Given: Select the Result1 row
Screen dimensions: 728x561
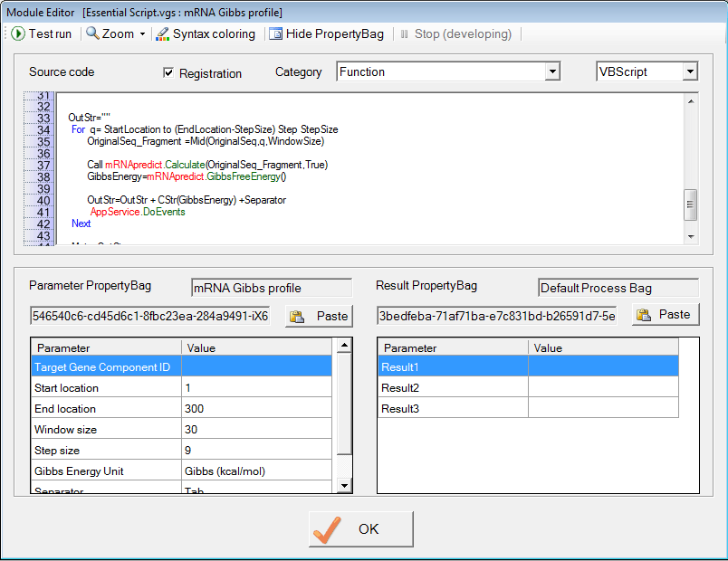Looking at the screenshot, I should (529, 366).
